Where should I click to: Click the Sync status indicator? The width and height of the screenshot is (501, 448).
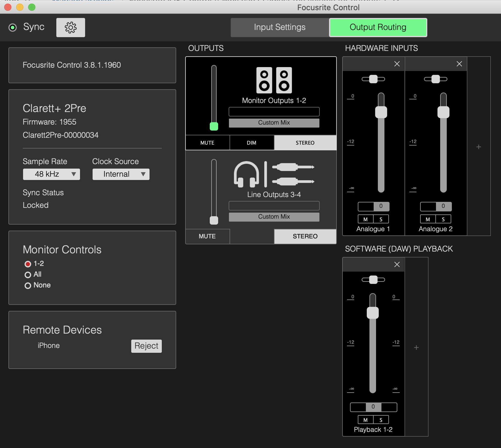(x=13, y=27)
